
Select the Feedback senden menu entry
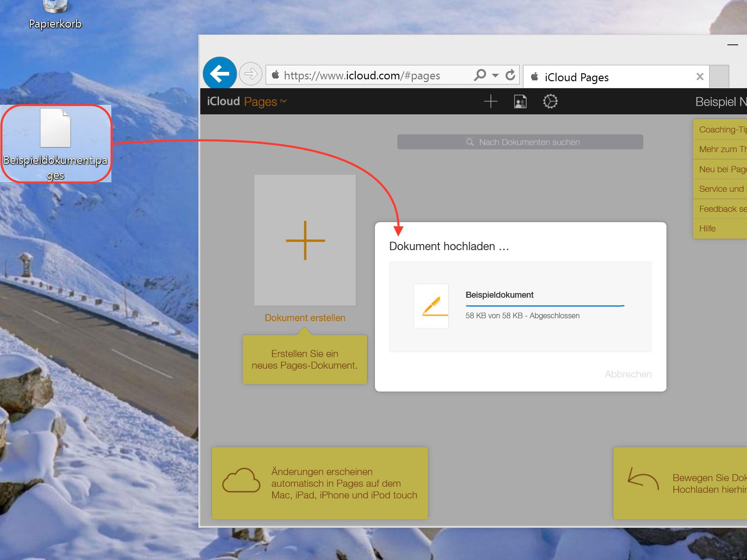point(720,209)
